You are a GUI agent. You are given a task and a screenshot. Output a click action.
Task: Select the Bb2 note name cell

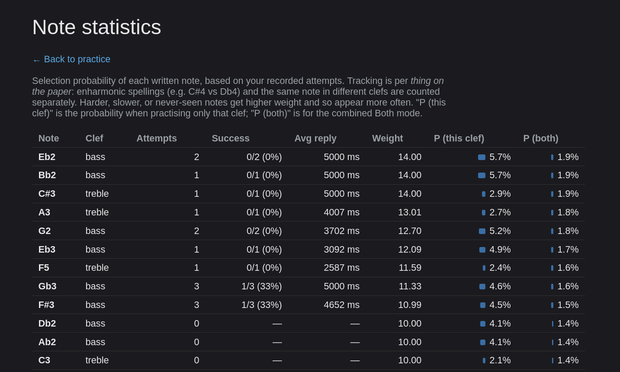[47, 175]
